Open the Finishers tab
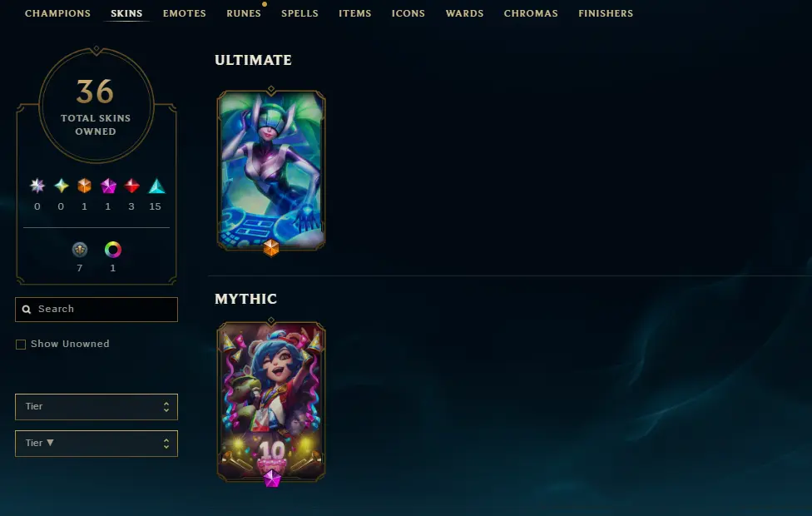The height and width of the screenshot is (516, 812). pos(606,13)
